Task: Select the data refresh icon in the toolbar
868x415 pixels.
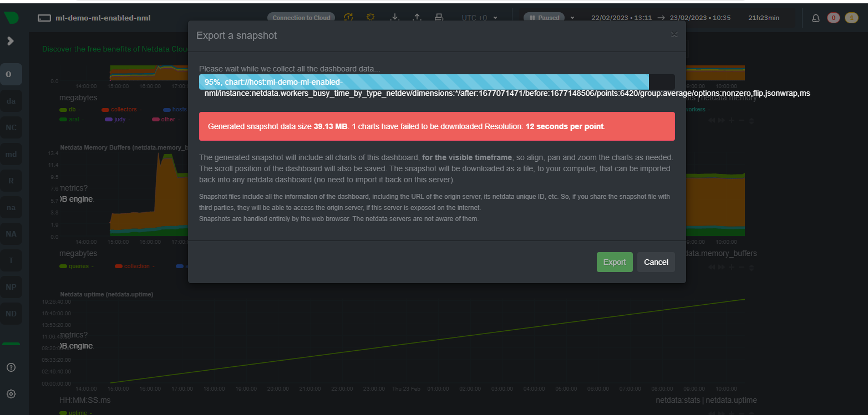Action: pyautogui.click(x=348, y=17)
